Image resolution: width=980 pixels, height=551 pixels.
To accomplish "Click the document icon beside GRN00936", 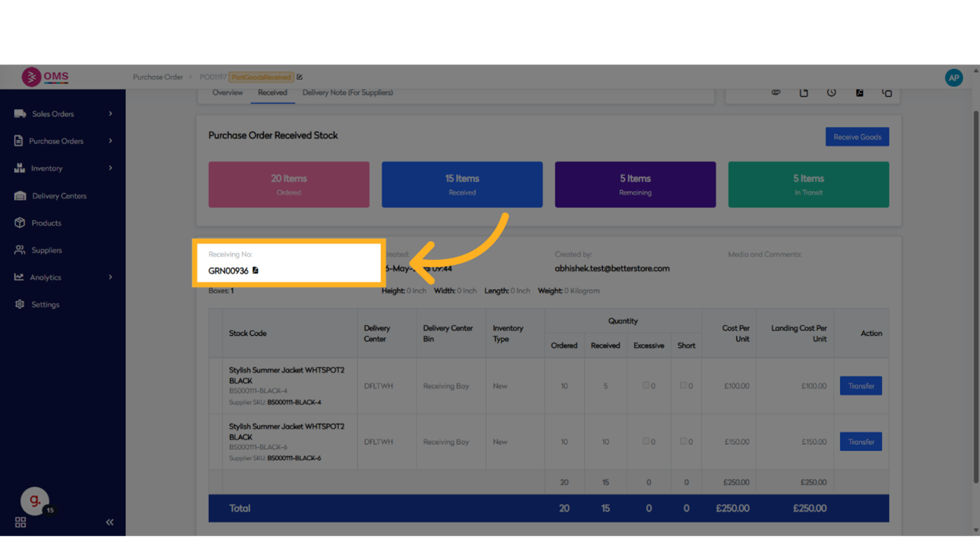I will 256,271.
